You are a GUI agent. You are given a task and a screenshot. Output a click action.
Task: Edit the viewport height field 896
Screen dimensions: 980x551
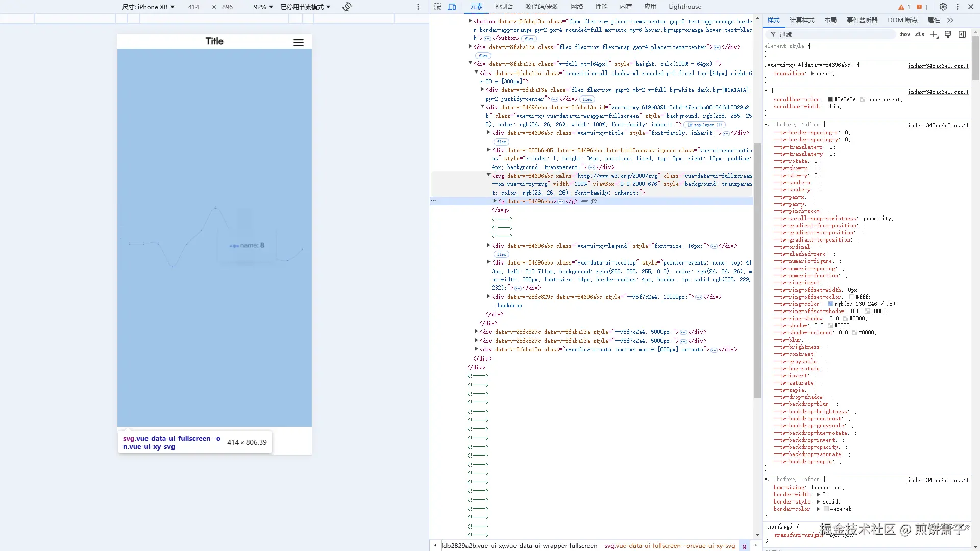[x=227, y=7]
